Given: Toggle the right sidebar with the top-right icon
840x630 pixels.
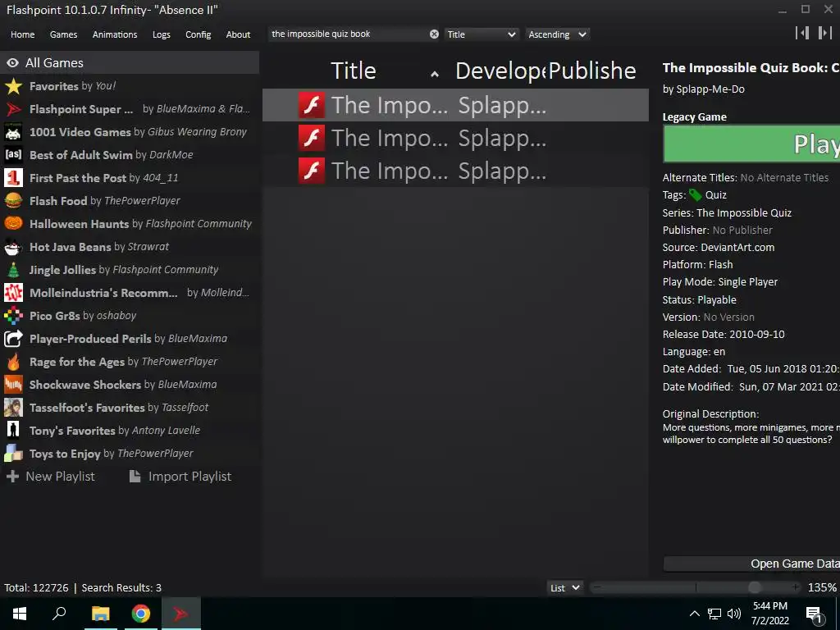Looking at the screenshot, I should point(824,33).
